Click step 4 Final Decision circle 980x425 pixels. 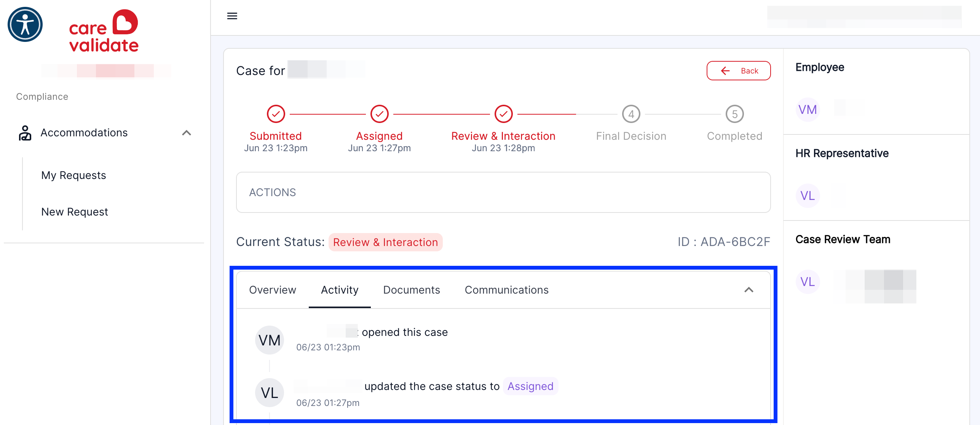[631, 114]
